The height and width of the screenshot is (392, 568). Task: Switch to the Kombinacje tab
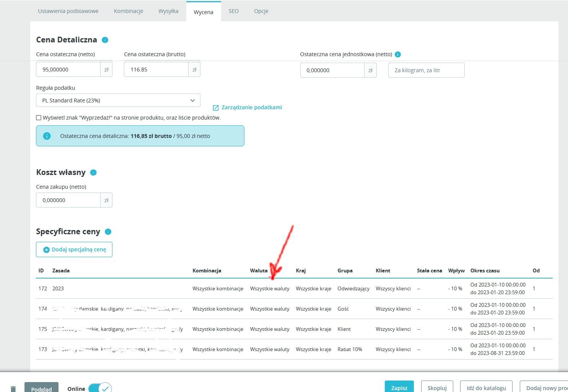(x=129, y=11)
